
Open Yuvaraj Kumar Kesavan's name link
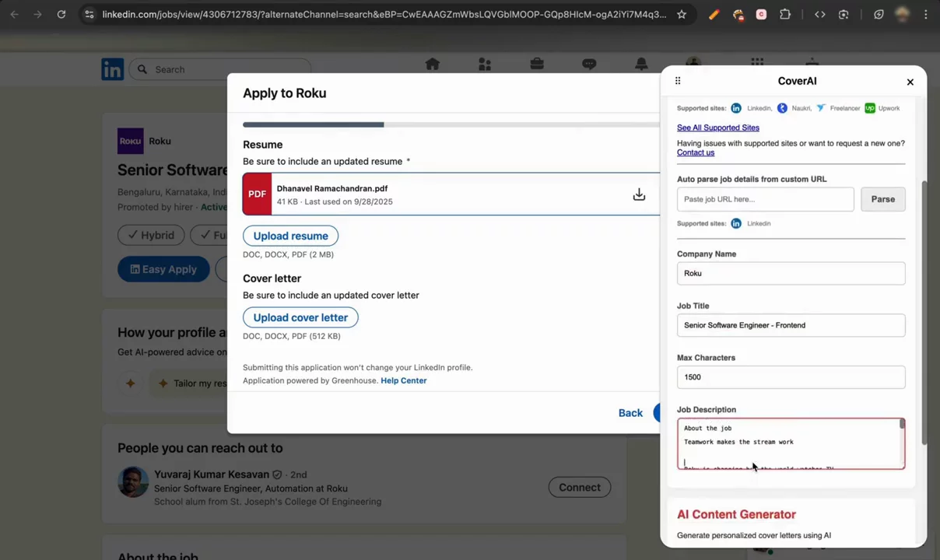click(x=211, y=474)
